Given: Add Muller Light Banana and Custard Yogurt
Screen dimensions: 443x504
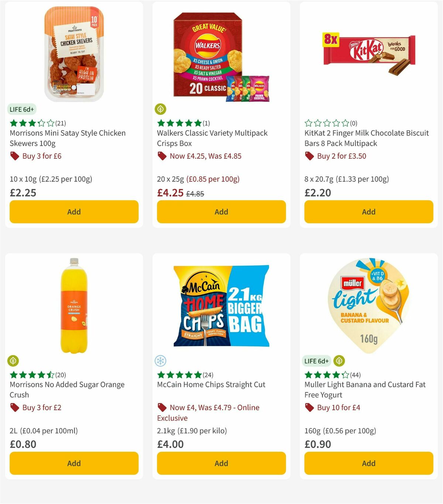Looking at the screenshot, I should click(x=368, y=463).
